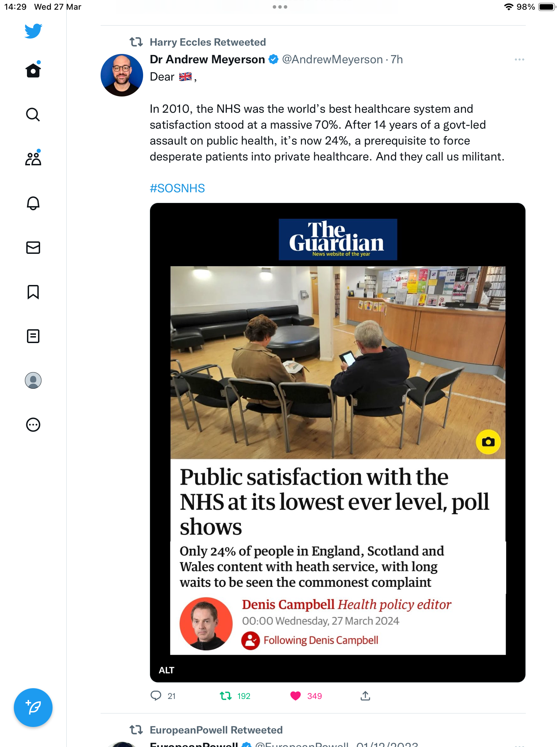Open the Communities people icon
Viewport: 560px width, 747px height.
coord(33,158)
